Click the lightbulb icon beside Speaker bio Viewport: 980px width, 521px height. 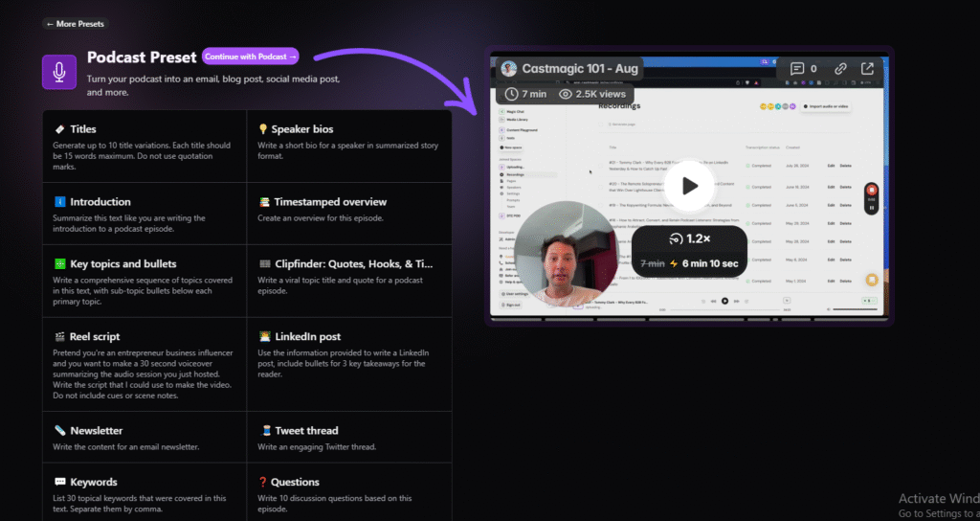[x=263, y=129]
